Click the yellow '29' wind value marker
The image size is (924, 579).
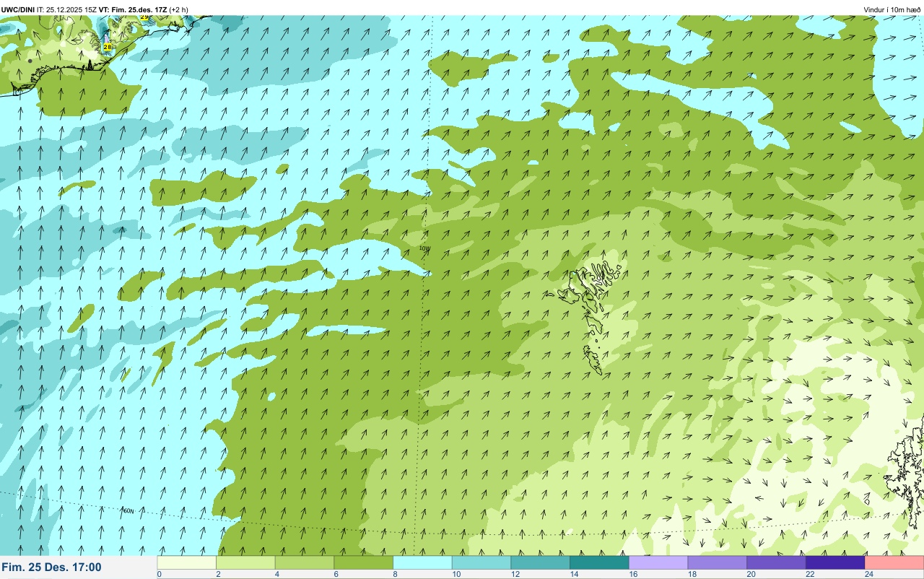click(144, 17)
